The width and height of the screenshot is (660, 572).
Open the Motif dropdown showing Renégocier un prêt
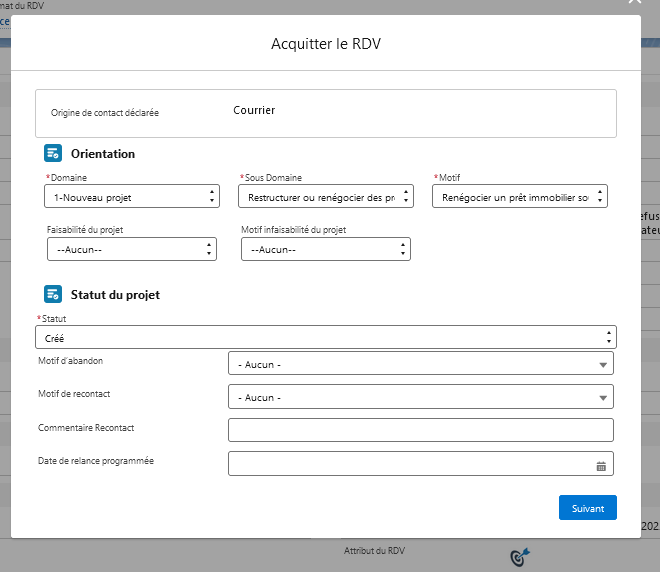click(x=521, y=197)
